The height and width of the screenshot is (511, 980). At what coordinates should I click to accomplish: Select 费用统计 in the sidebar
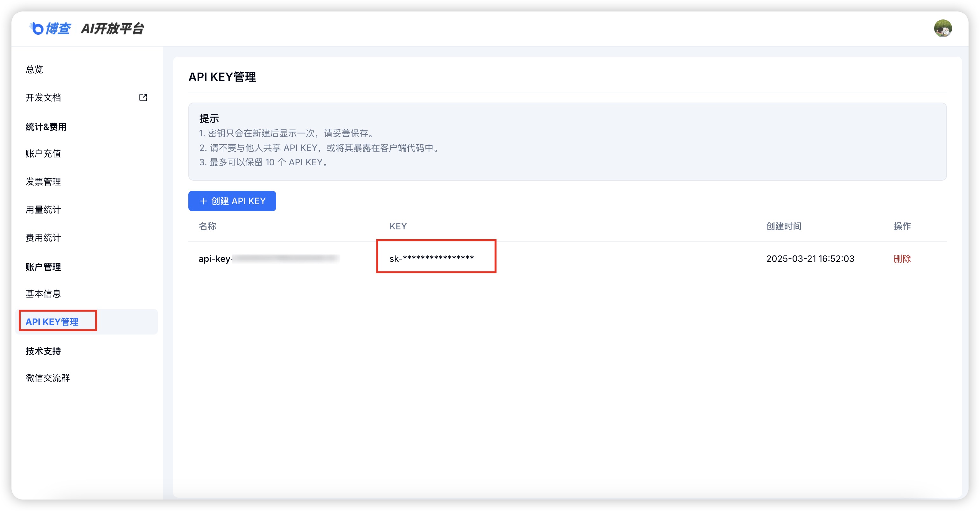[43, 238]
